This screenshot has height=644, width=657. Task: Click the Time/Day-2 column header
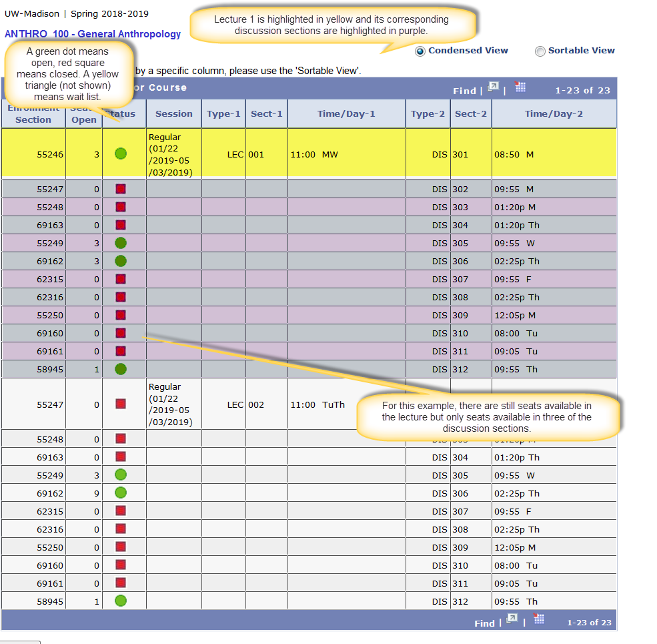pos(554,113)
